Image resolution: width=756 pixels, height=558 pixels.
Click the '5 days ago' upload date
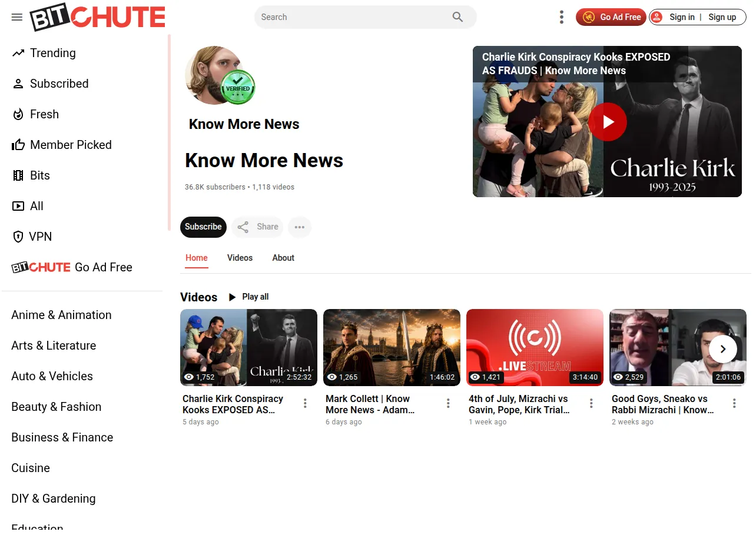click(x=200, y=422)
